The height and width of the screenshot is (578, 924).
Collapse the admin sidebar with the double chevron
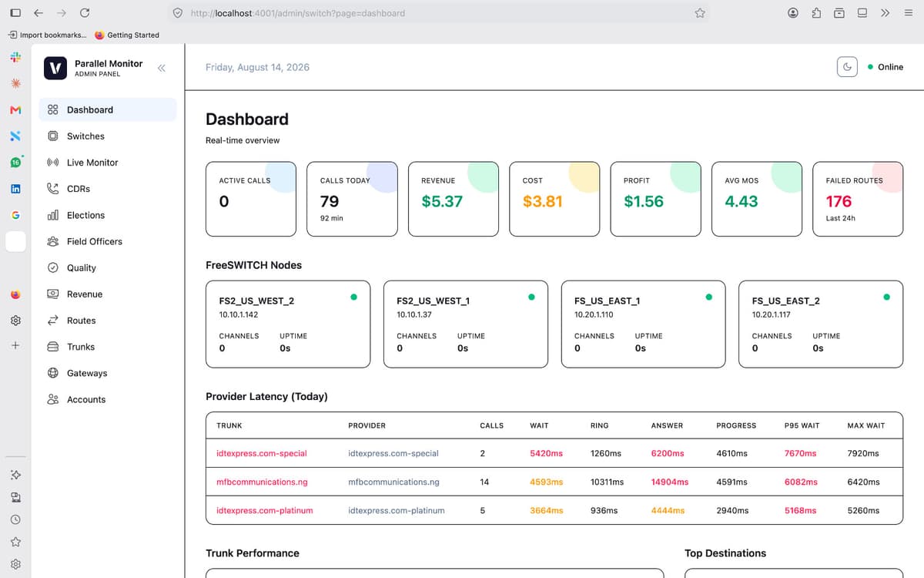coord(162,68)
